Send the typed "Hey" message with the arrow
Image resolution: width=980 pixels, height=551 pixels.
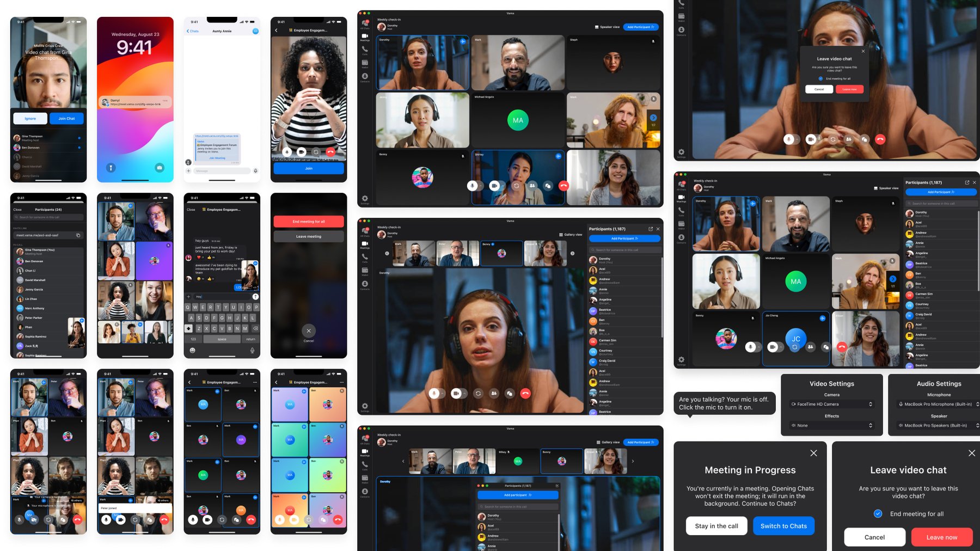255,297
